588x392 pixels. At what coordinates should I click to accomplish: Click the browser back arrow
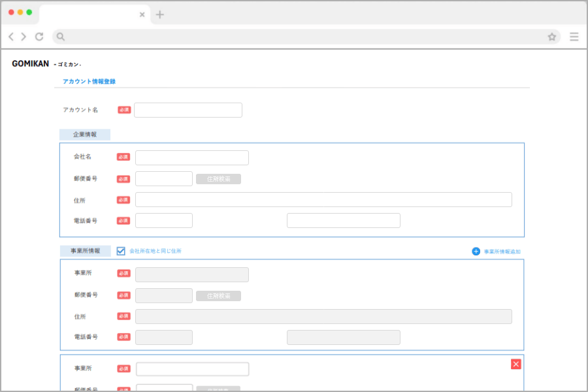pos(11,37)
